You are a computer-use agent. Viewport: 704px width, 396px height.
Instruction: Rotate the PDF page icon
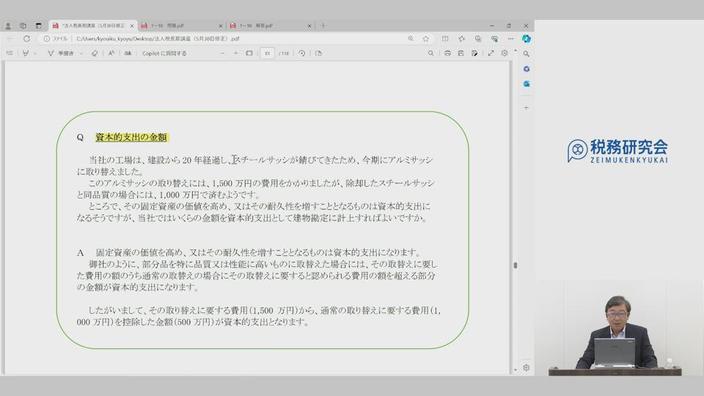point(302,53)
